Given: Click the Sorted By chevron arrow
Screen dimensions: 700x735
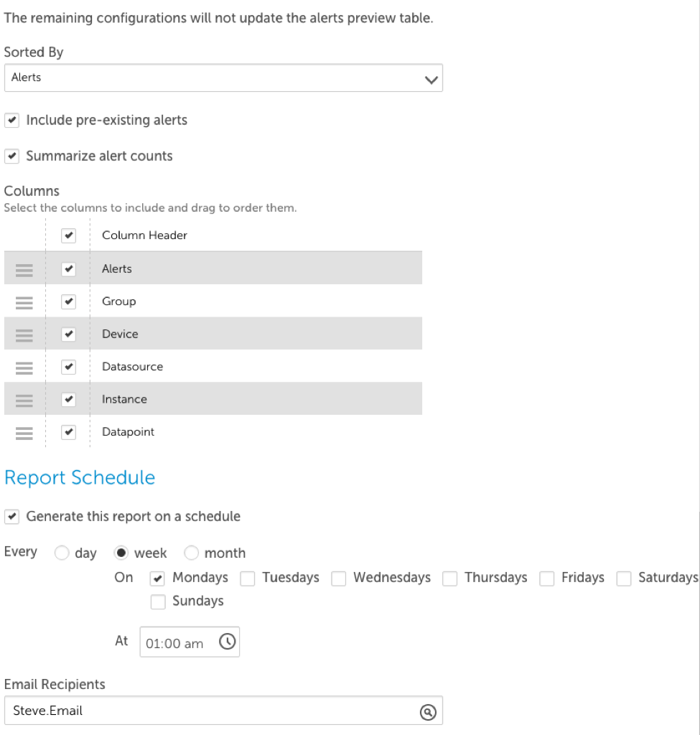Looking at the screenshot, I should (x=431, y=80).
